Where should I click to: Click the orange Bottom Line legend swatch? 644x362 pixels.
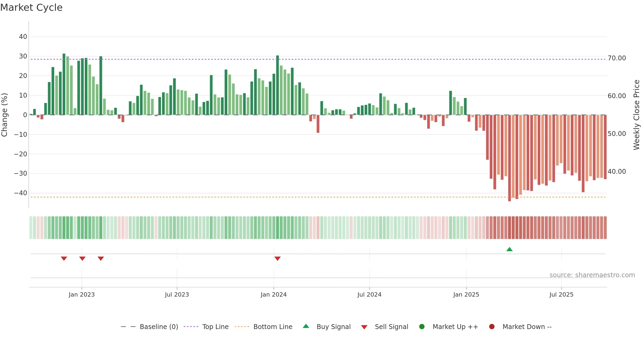pyautogui.click(x=242, y=327)
